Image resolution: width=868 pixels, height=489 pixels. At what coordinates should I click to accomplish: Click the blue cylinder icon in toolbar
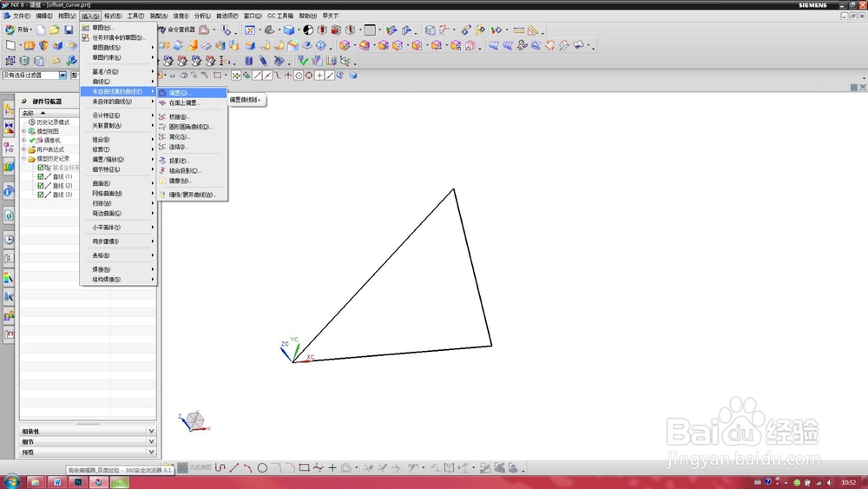pos(249,61)
